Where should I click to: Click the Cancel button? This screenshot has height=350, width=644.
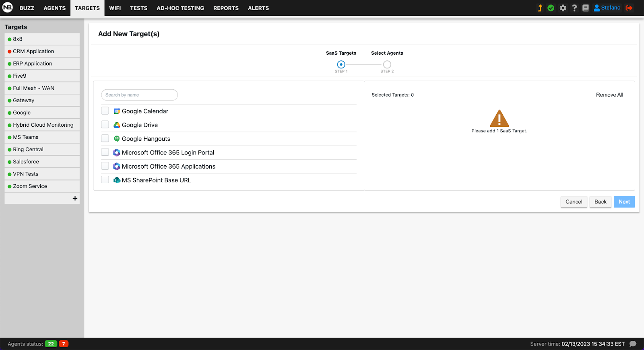(574, 202)
